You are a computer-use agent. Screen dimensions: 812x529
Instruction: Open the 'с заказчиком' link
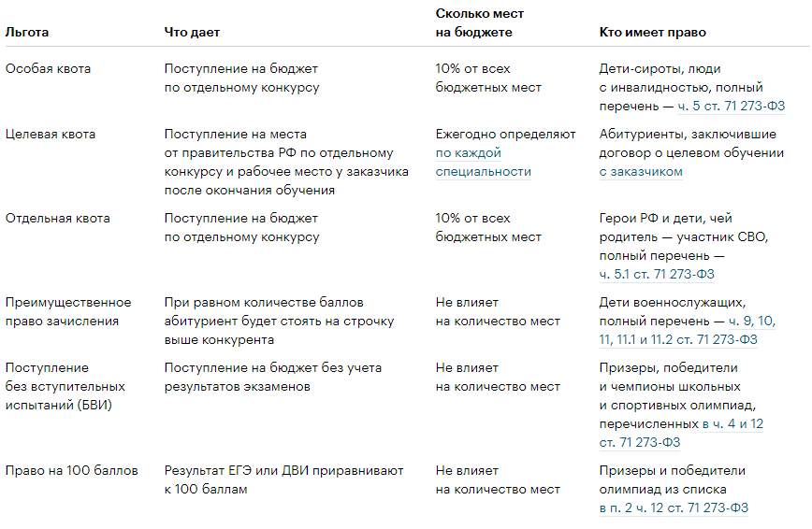coord(641,171)
